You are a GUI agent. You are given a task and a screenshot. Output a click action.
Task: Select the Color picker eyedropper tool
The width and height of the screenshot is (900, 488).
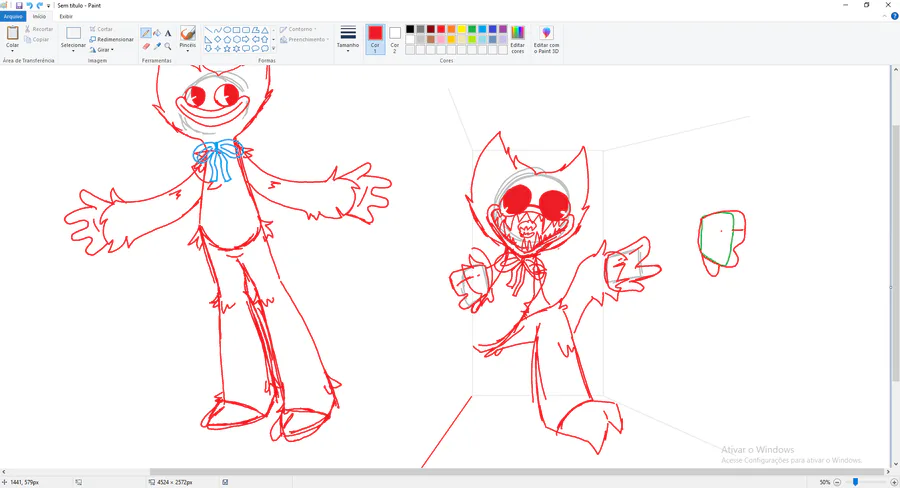coord(157,46)
